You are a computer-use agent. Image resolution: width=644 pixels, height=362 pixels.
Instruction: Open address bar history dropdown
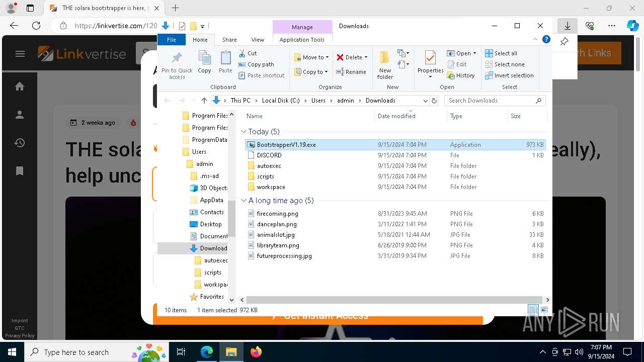point(425,101)
